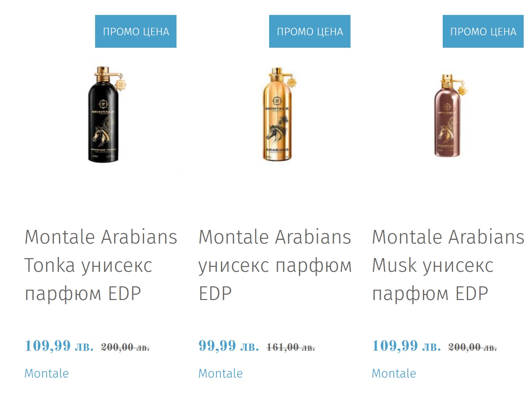The width and height of the screenshot is (532, 393).
Task: Click the ПРОМО ЦЕНА badge above the gold bottle
Action: point(310,32)
